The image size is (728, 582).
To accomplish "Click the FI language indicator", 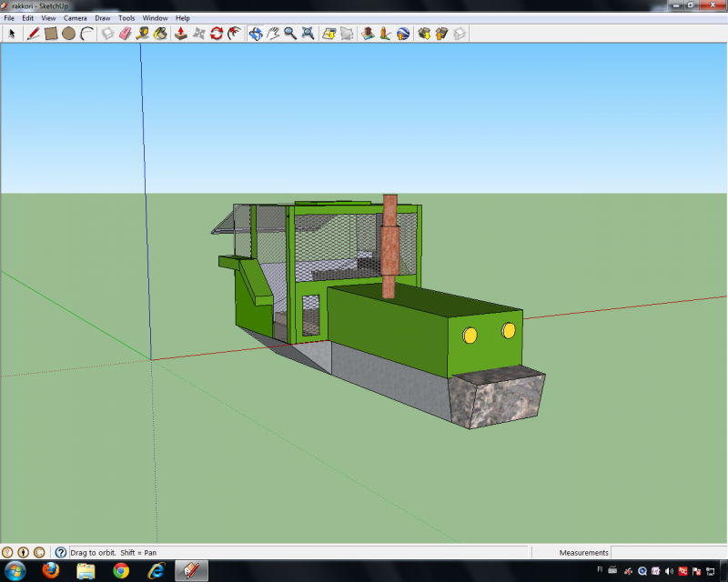I will pos(600,569).
